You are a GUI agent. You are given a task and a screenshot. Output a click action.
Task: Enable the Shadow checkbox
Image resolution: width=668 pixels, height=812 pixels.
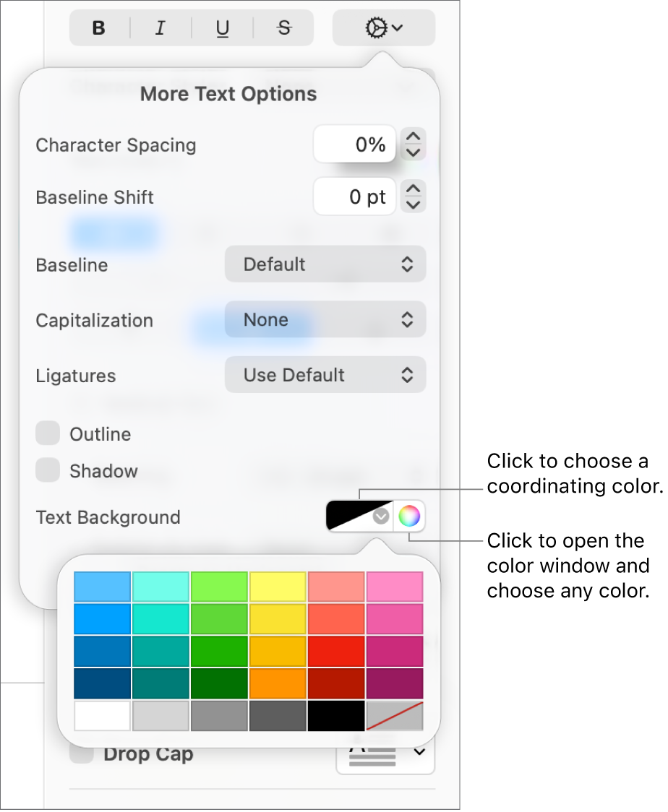click(48, 470)
